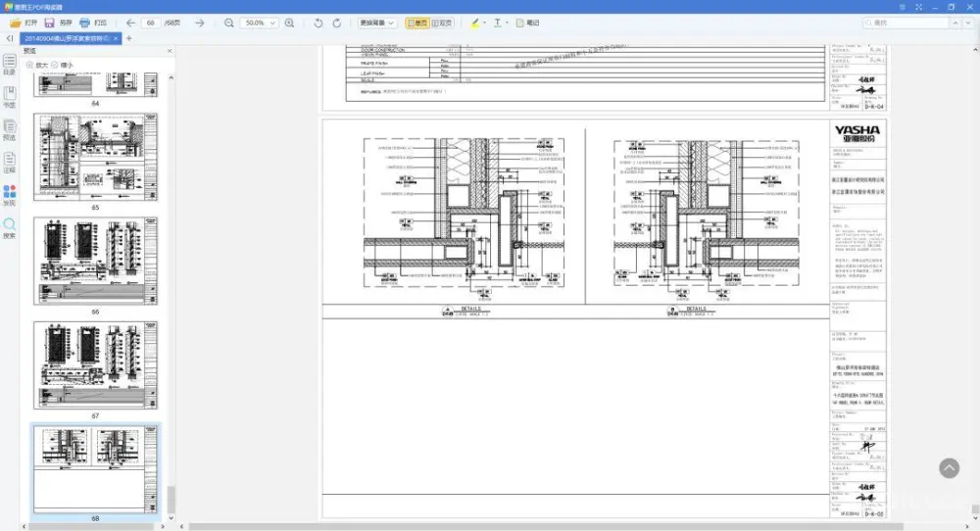Click the Save As (另存) icon

click(50, 23)
